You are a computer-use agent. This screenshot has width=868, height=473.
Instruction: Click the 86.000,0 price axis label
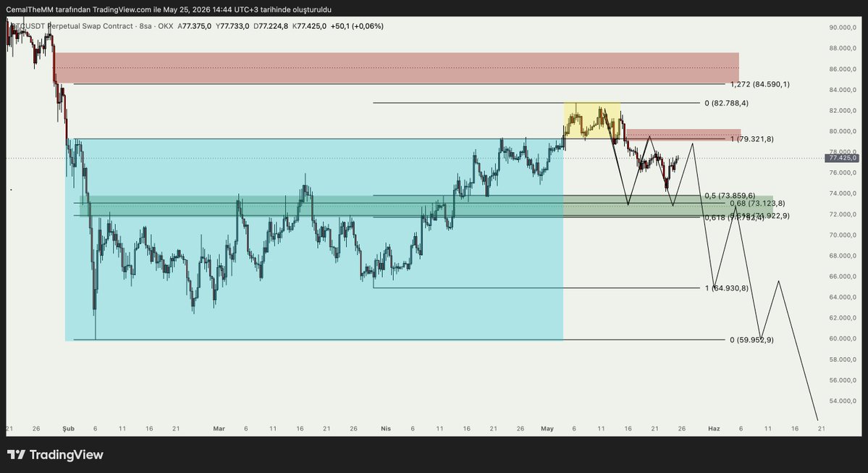click(x=843, y=69)
